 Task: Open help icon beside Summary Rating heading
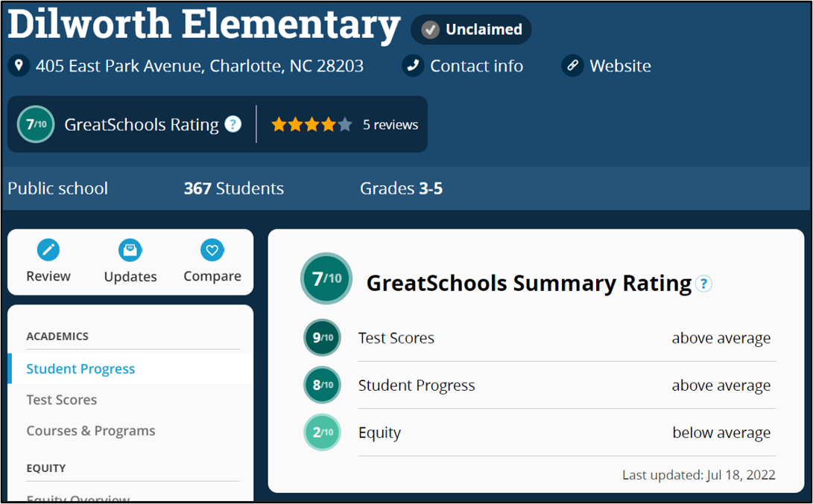tap(703, 284)
